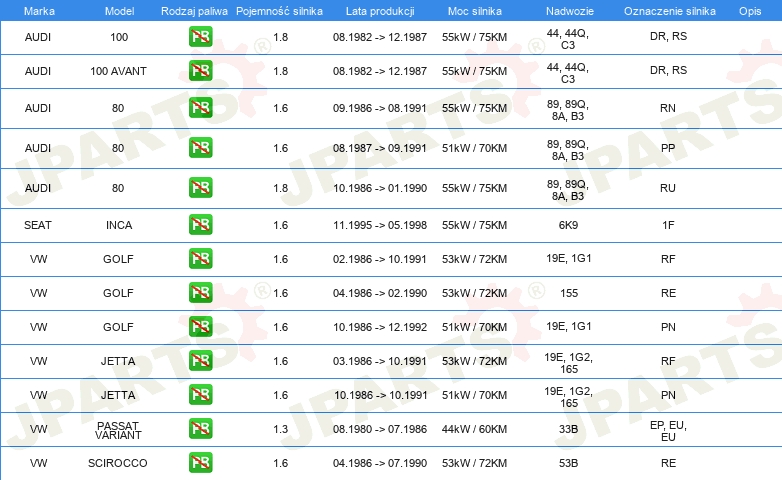Screen dimensions: 782x480
Task: Click '19E, 1G1' in GOLF RF row
Action: tap(569, 258)
